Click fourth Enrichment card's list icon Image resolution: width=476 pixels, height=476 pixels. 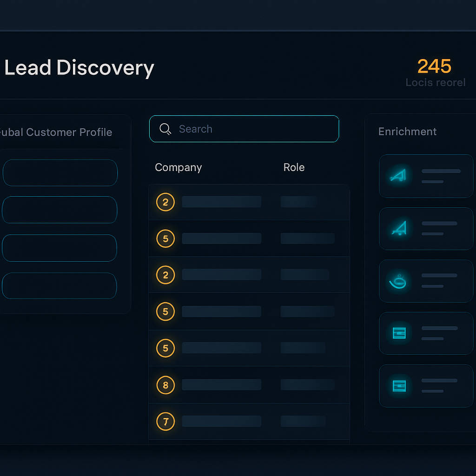[399, 333]
